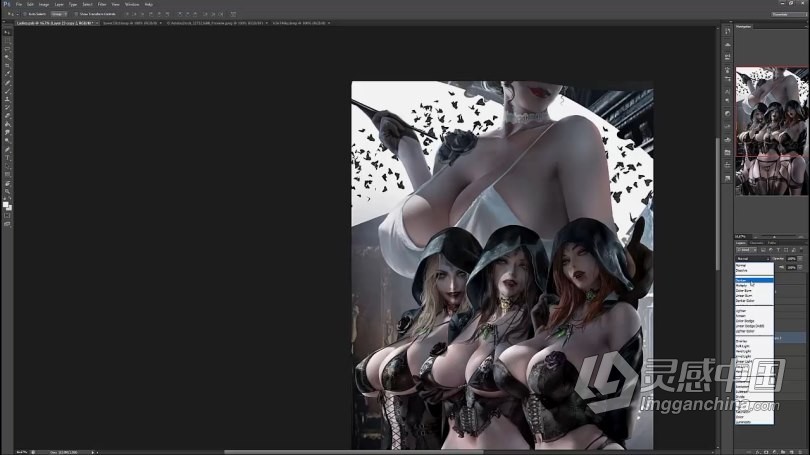Open Auto-Select Group dropdown
Screen dimensions: 810x455
(x=59, y=14)
